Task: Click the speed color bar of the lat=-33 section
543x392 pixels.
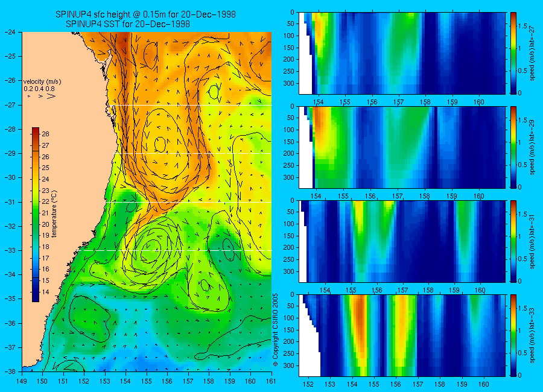Action: [x=513, y=335]
